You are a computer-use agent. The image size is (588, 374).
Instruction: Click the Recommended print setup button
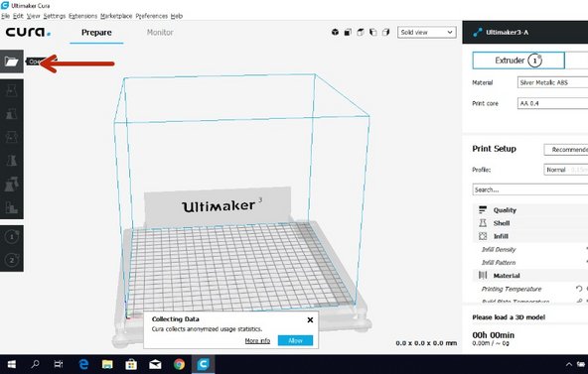click(566, 150)
